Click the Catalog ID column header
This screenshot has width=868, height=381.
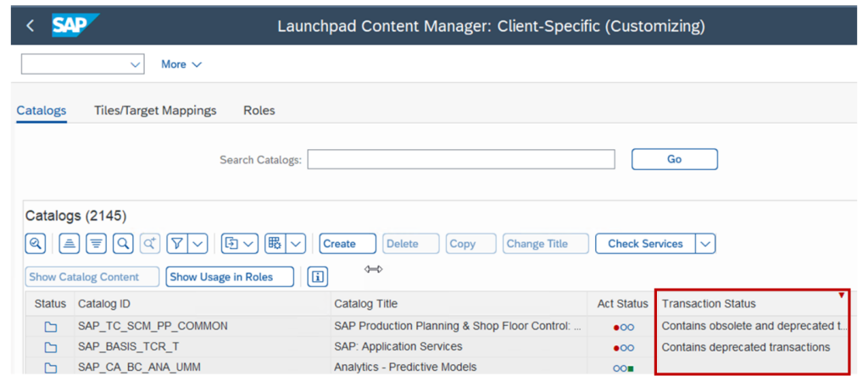tap(203, 304)
